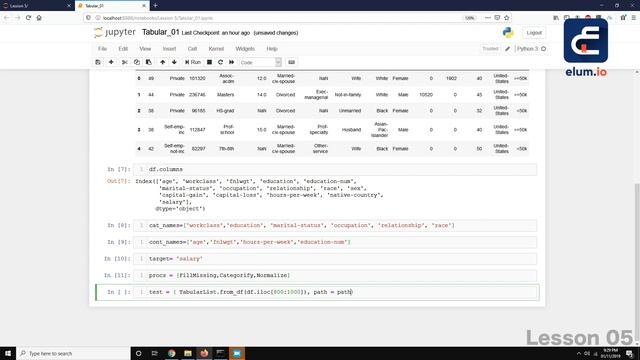Viewport: 640px width, 360px height.
Task: Copy selected cells icon
Action: [137, 62]
